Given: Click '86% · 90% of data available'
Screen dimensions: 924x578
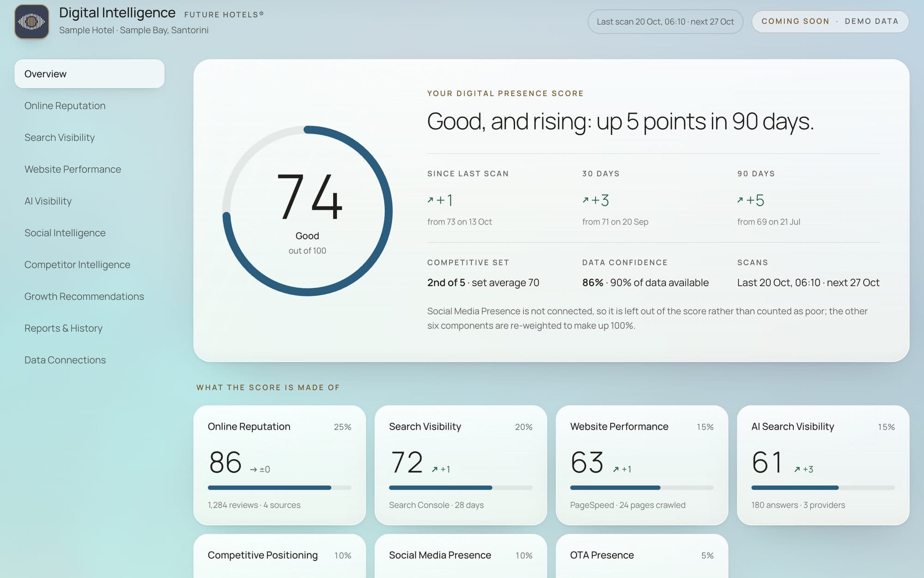Looking at the screenshot, I should point(645,283).
